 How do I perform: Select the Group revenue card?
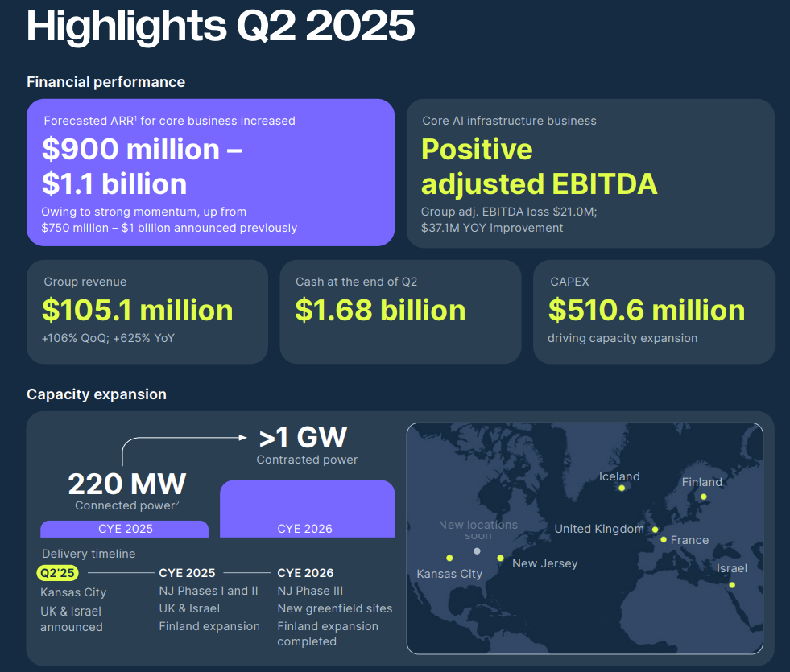[x=147, y=311]
